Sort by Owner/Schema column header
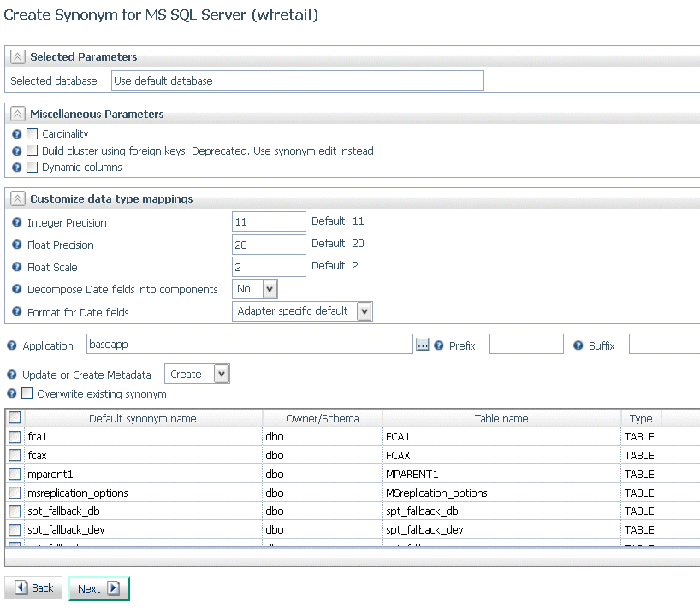This screenshot has width=700, height=614. click(x=323, y=418)
